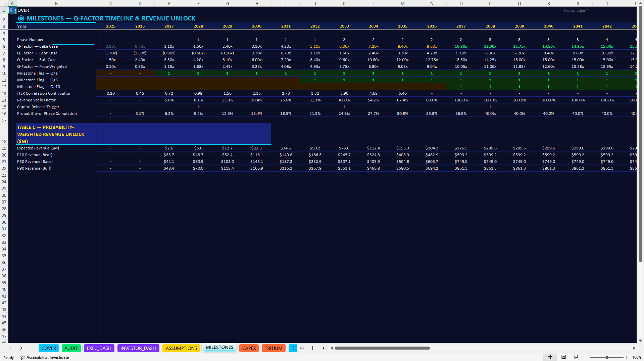Click the vertical dots tab bar splitter
Image resolution: width=644 pixels, height=361 pixels.
pos(324,349)
